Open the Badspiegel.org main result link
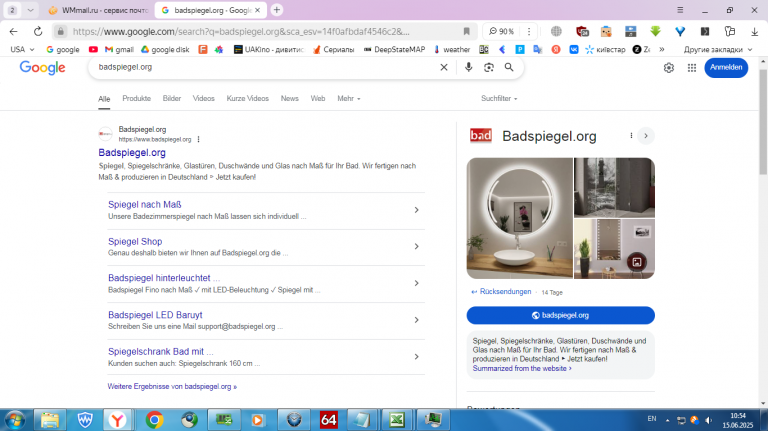 [x=132, y=153]
